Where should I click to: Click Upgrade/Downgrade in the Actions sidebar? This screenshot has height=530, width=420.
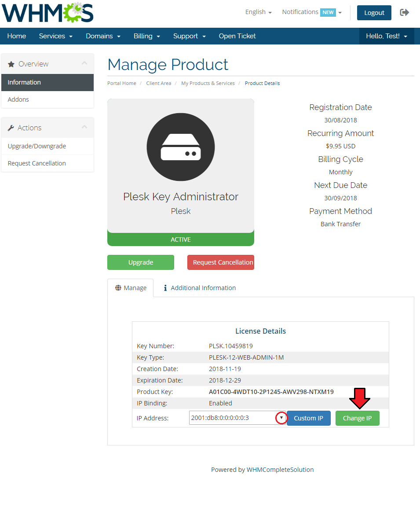tap(47, 146)
